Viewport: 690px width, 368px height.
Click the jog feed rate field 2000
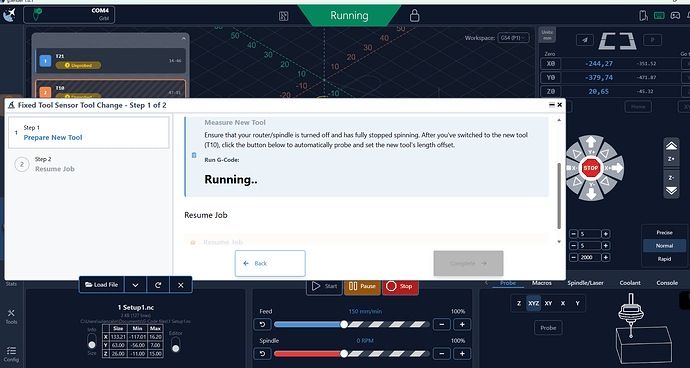pyautogui.click(x=590, y=258)
